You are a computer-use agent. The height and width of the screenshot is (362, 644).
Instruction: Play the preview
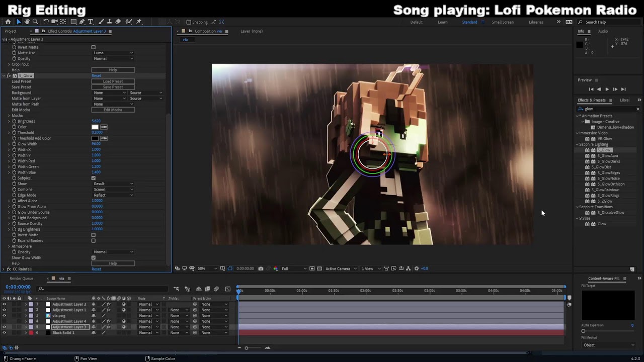[607, 89]
